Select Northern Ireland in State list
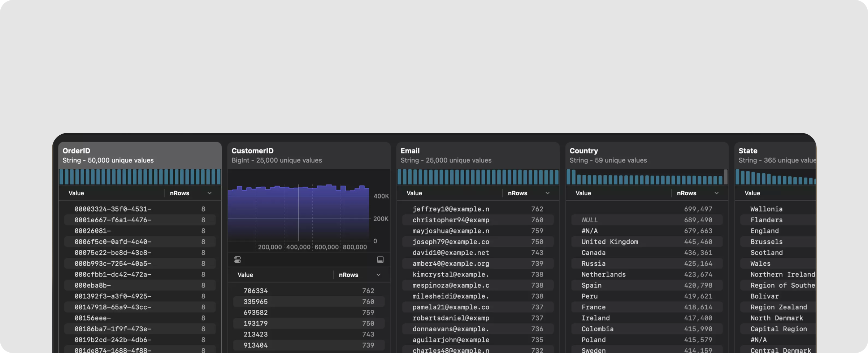Image resolution: width=868 pixels, height=353 pixels. 778,274
